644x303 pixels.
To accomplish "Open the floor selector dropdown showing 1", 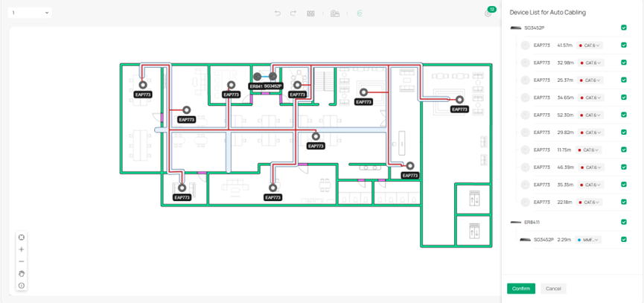I will coord(31,13).
